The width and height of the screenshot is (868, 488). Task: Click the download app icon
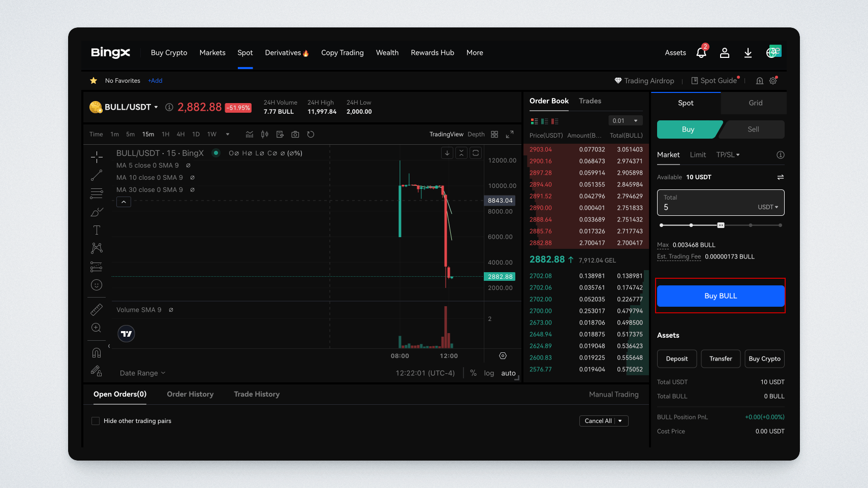(748, 53)
